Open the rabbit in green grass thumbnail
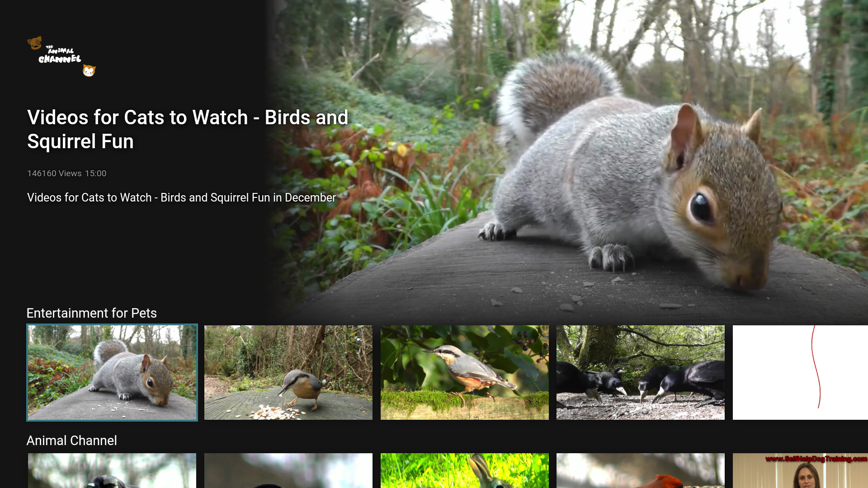The height and width of the screenshot is (488, 868). coord(465,470)
